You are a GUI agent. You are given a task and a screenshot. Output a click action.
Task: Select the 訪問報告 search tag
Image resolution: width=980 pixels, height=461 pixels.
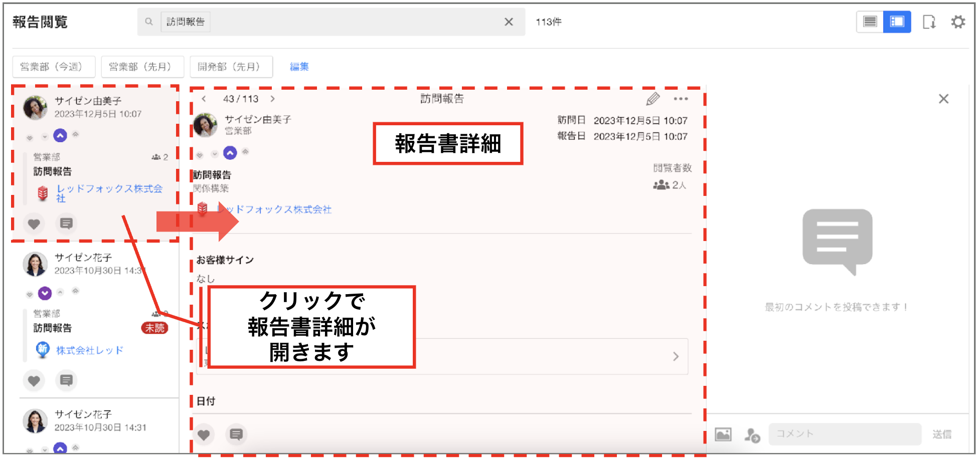tap(186, 22)
